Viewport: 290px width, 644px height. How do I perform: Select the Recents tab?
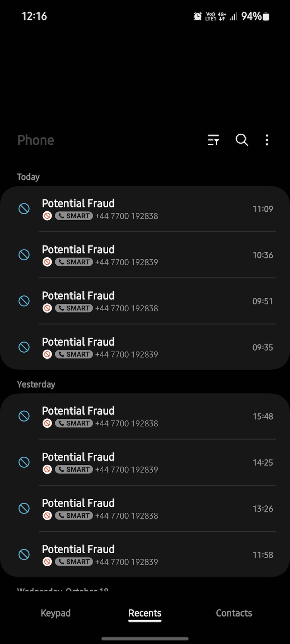[145, 613]
